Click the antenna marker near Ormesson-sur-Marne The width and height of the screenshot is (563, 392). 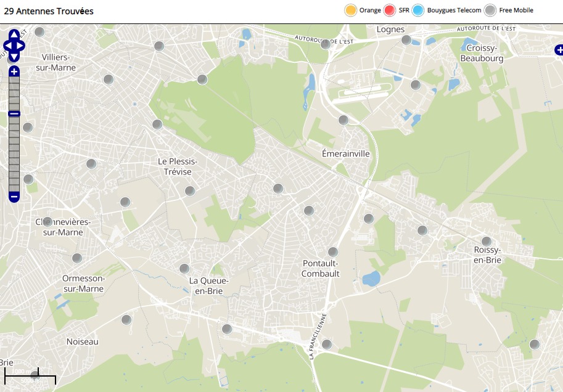coord(77,258)
